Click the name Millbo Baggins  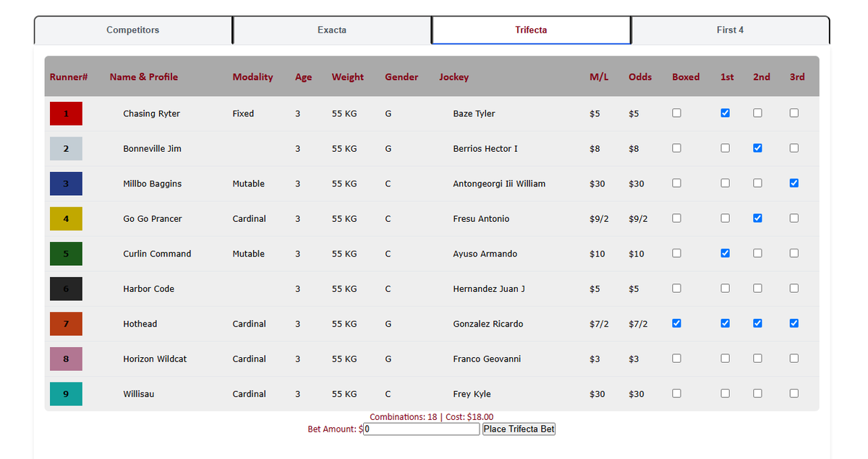(152, 184)
